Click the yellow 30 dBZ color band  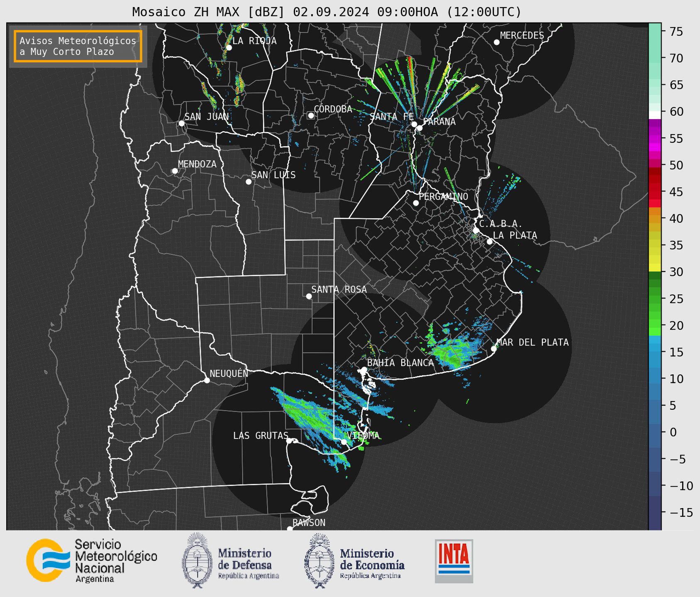click(655, 268)
